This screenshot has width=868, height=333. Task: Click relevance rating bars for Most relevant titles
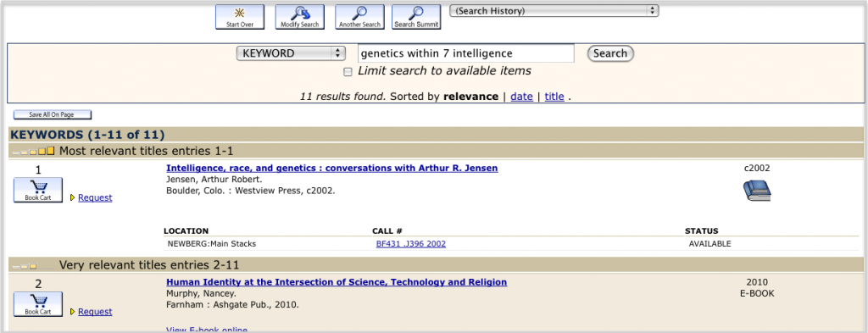coord(33,151)
